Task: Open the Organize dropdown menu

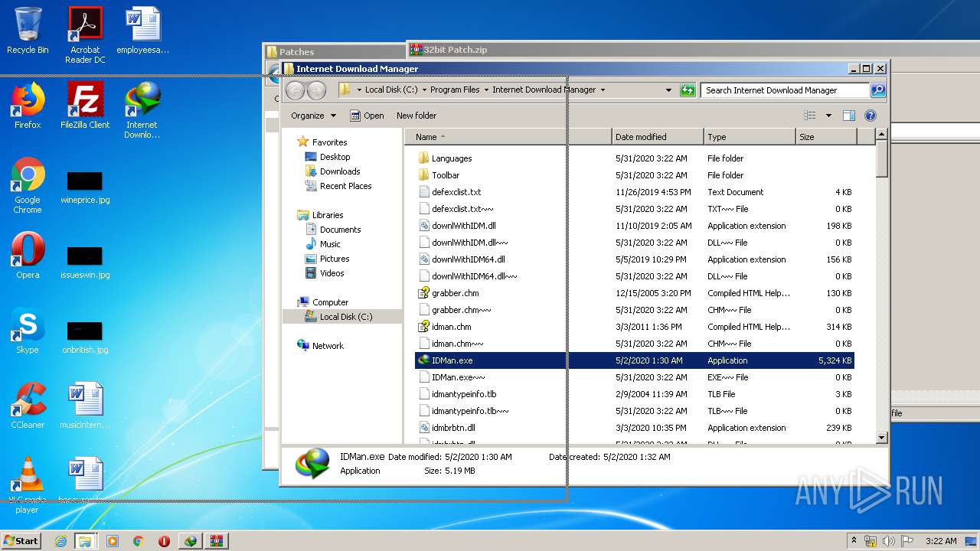Action: point(313,116)
